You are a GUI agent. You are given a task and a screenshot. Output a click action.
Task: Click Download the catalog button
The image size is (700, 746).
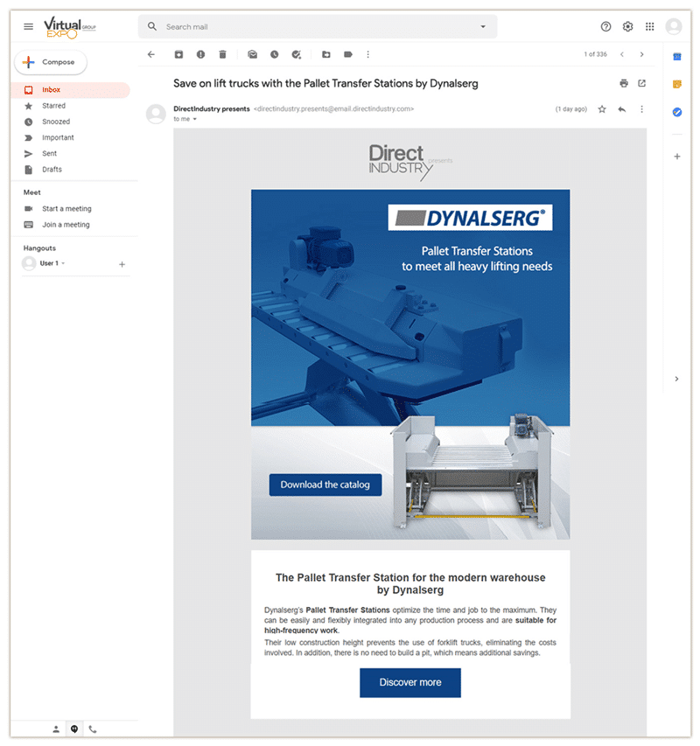(x=325, y=485)
